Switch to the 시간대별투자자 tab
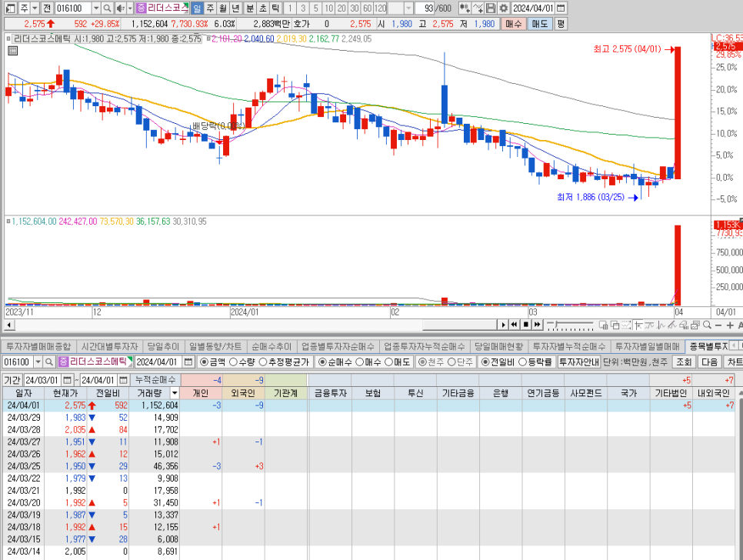This screenshot has height=560, width=743. coord(109,347)
